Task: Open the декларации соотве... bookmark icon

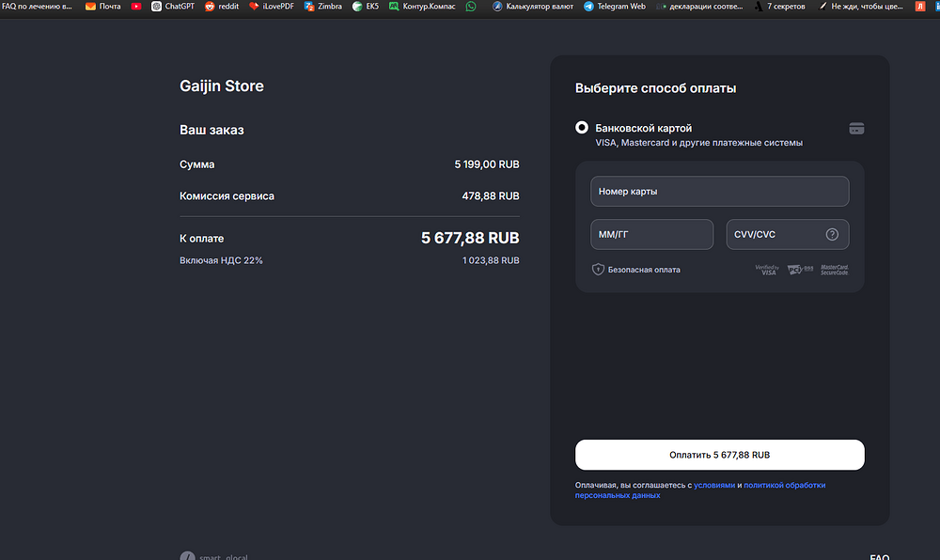Action: (661, 7)
